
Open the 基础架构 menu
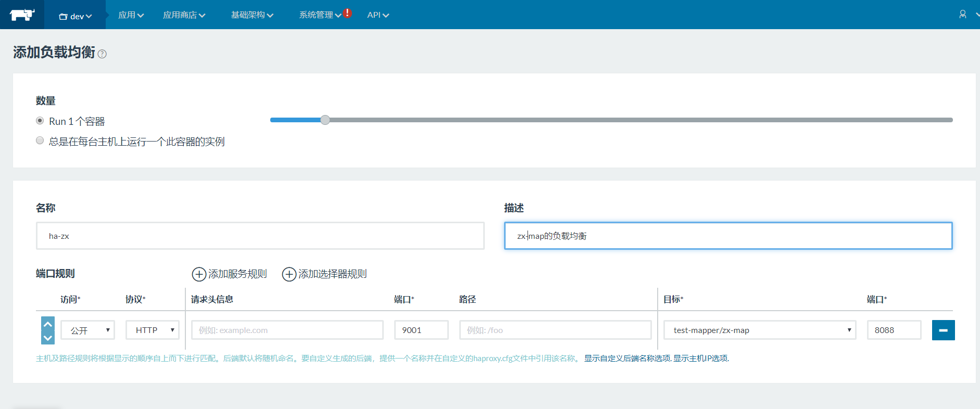252,15
